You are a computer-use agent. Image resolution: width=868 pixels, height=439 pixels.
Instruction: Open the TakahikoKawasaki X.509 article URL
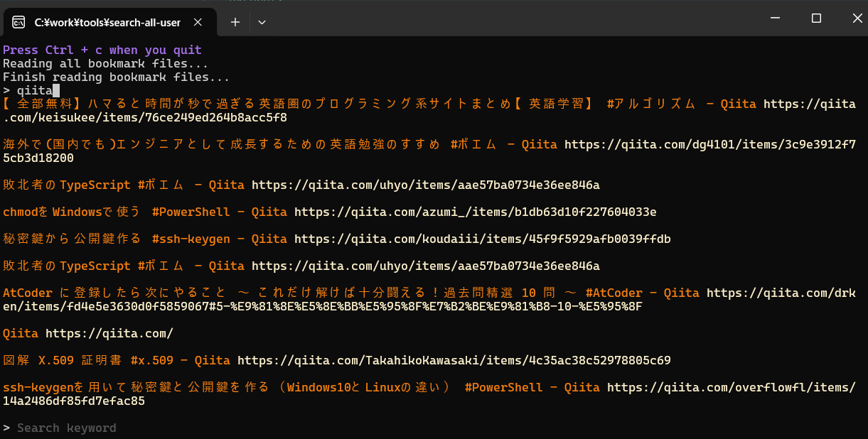454,360
